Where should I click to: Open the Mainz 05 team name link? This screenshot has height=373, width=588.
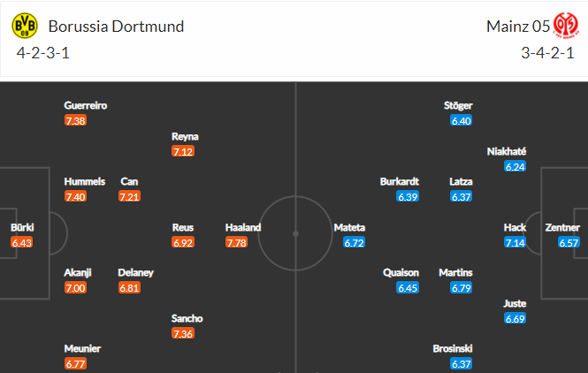518,27
